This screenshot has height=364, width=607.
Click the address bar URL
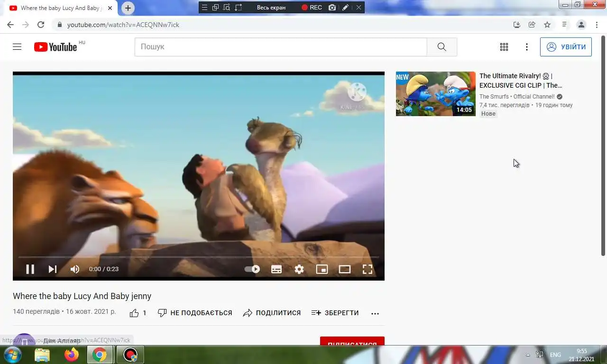click(x=123, y=25)
